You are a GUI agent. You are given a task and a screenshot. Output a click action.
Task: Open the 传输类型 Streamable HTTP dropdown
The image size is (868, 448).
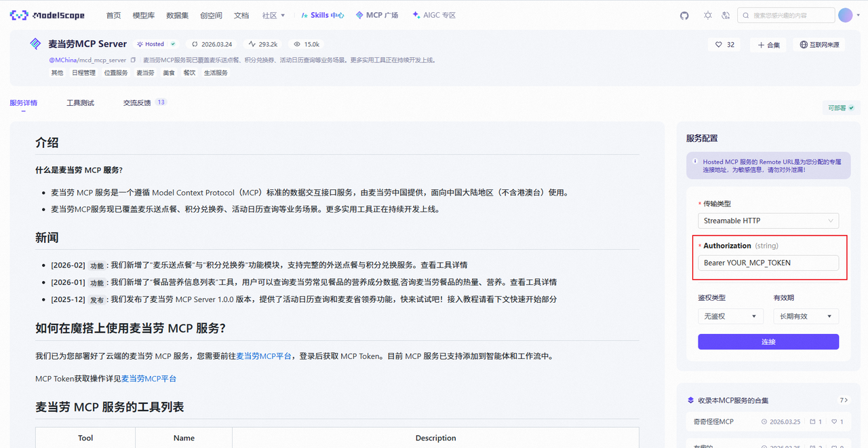tap(768, 221)
